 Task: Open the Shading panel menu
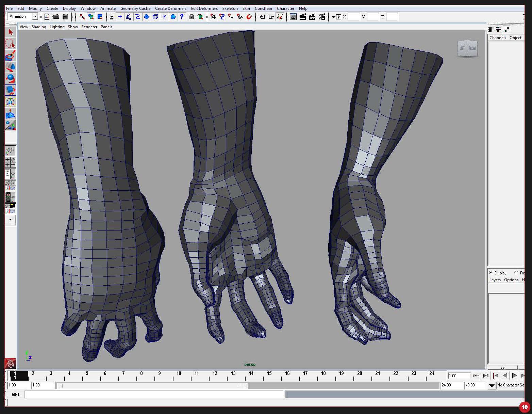tap(39, 27)
